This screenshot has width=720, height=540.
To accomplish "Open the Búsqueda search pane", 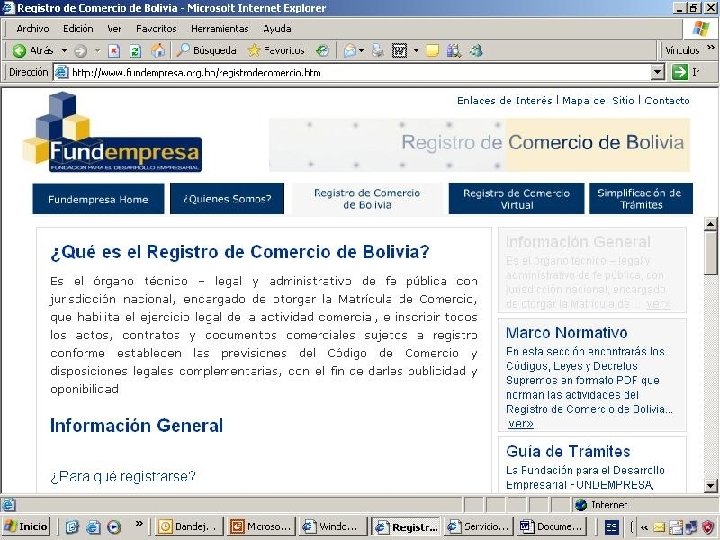I will tap(206, 51).
